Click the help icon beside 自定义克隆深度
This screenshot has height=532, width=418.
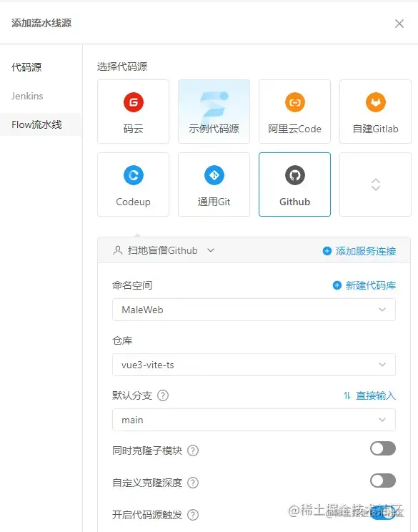coord(193,483)
